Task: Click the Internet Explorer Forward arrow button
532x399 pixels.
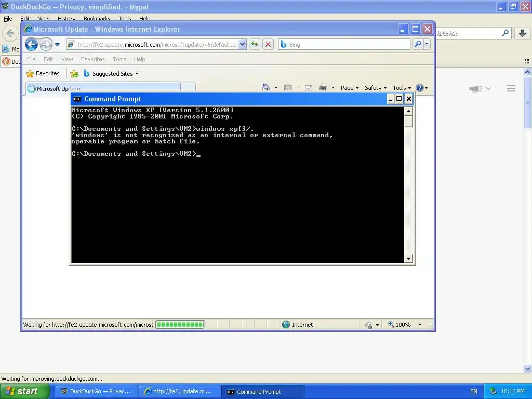Action: click(46, 45)
